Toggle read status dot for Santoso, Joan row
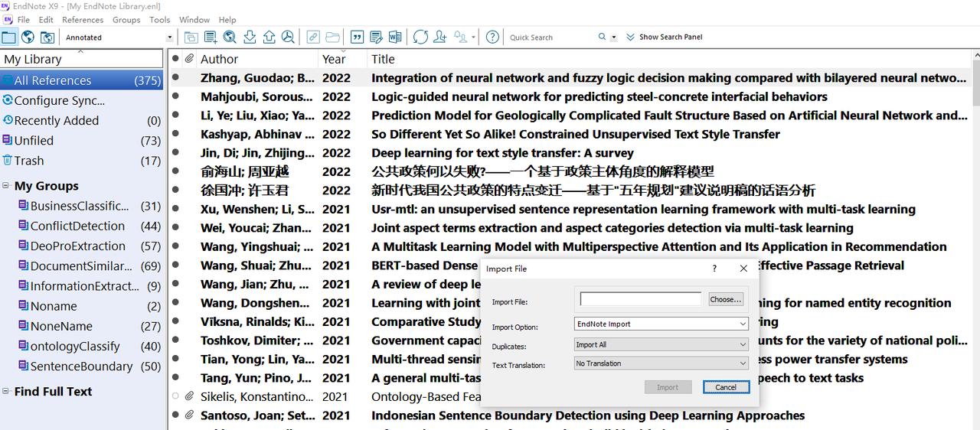980x430 pixels. click(x=175, y=415)
